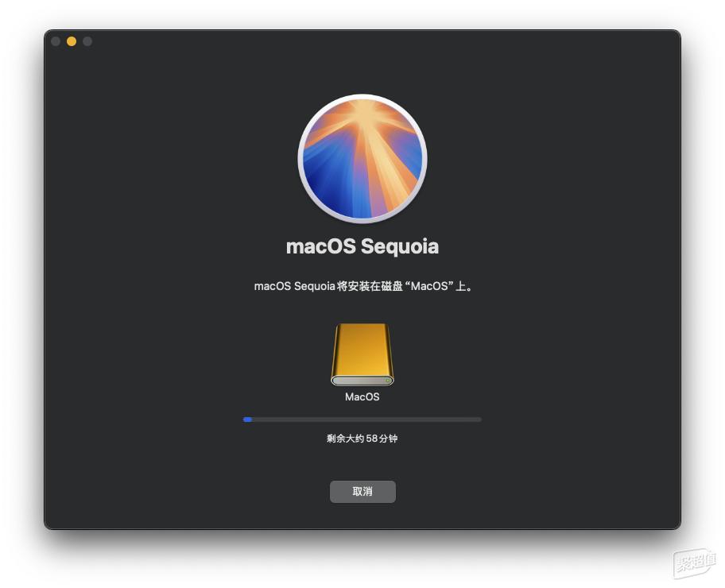This screenshot has width=725, height=588.
Task: Click the 剩余大约 58 分钟 remaining-time text
Action: [362, 439]
